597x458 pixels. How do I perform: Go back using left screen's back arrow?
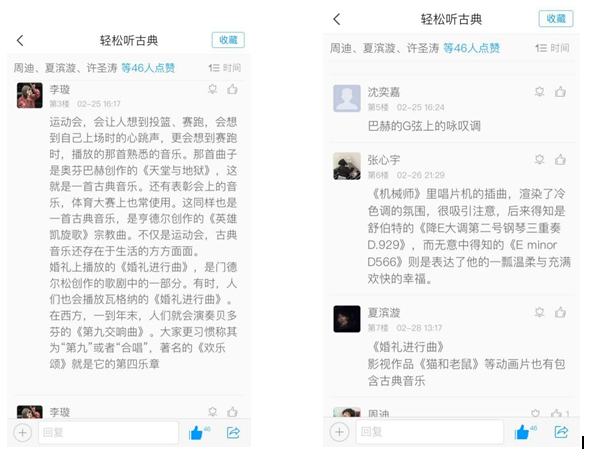(20, 40)
